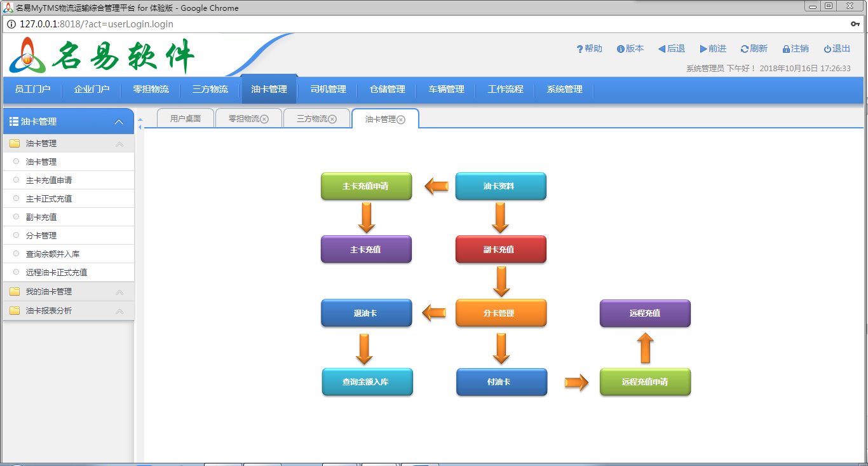Click the 帮助 help icon
Screen dimensions: 868x466
point(580,49)
